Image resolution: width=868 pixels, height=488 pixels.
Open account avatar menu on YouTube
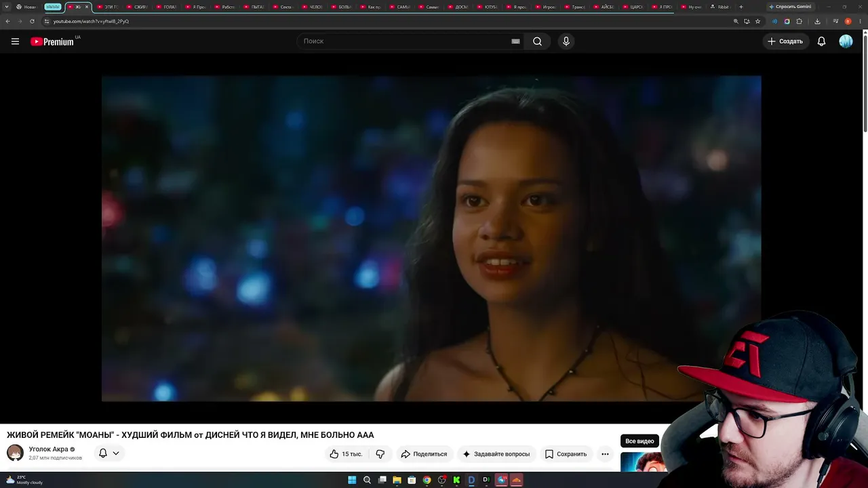pos(846,41)
